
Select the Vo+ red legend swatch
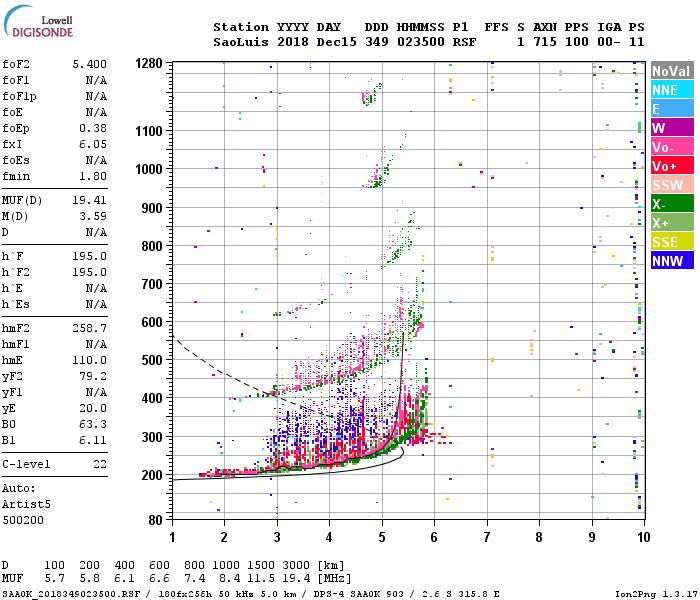[672, 166]
